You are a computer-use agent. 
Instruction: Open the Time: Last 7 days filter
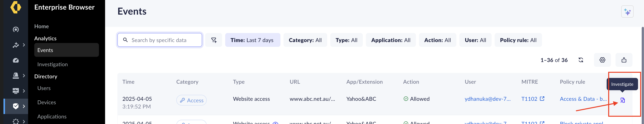(x=252, y=40)
